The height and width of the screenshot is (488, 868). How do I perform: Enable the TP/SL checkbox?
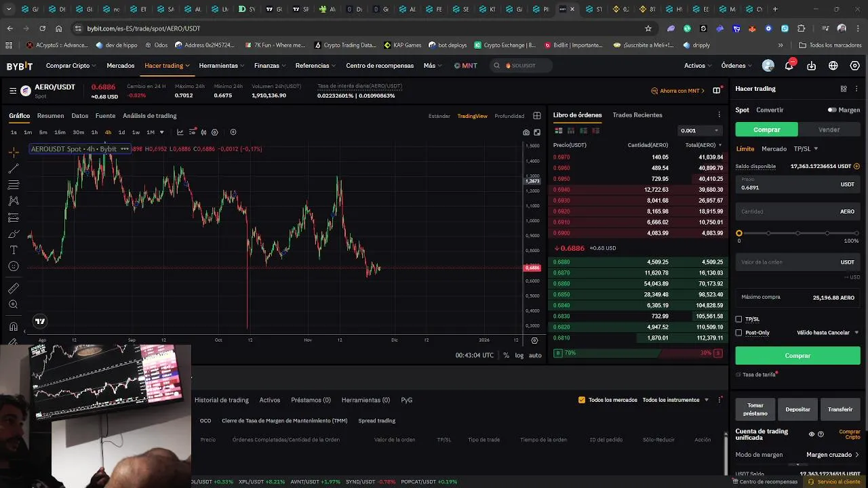coord(738,319)
